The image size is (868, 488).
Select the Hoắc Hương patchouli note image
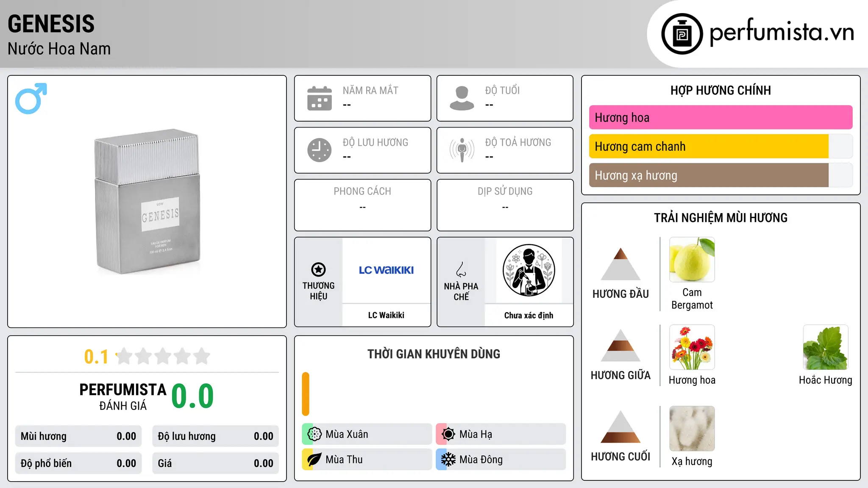pyautogui.click(x=826, y=347)
